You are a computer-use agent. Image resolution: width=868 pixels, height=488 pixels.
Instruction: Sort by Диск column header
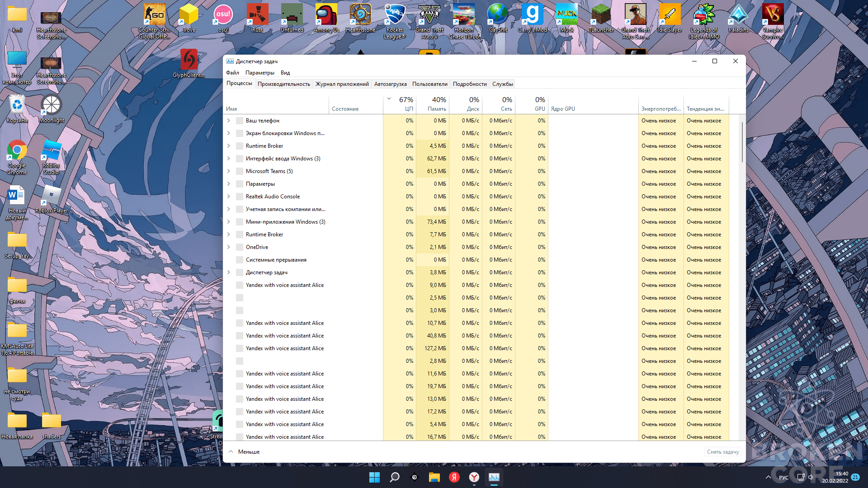[x=466, y=104]
